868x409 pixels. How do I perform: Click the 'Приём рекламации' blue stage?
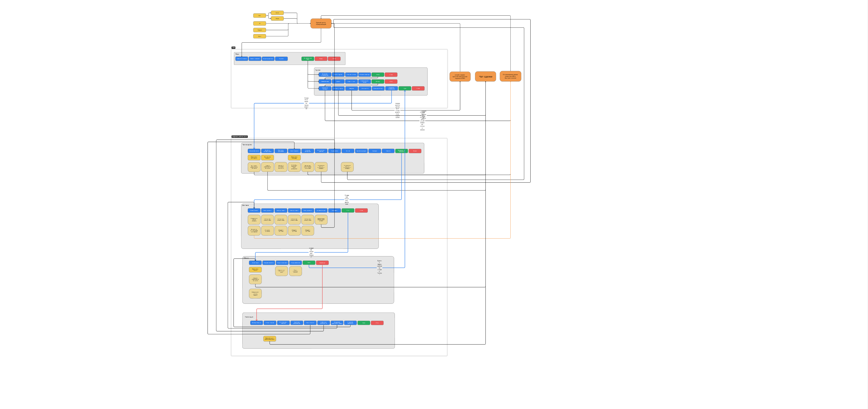click(x=256, y=323)
